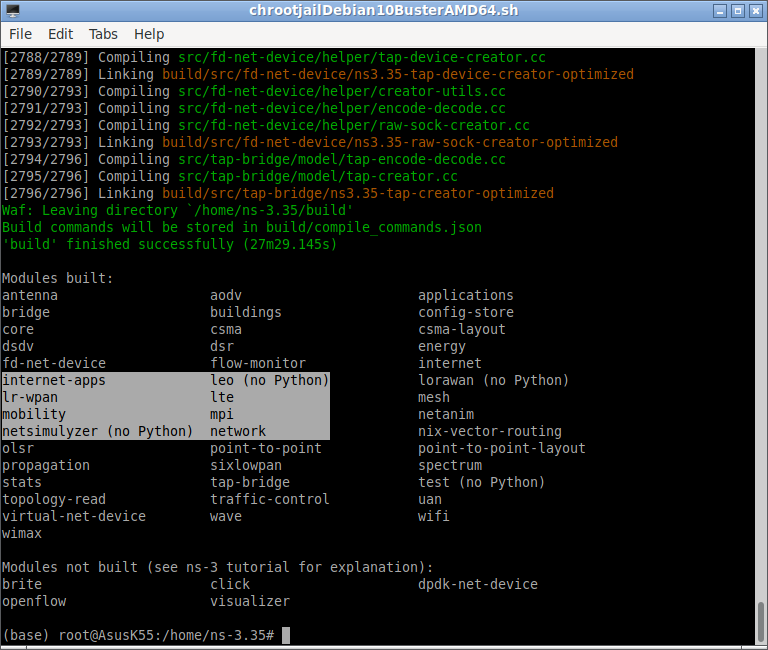Click the 'aodv' module name
The width and height of the screenshot is (768, 650).
coord(226,295)
